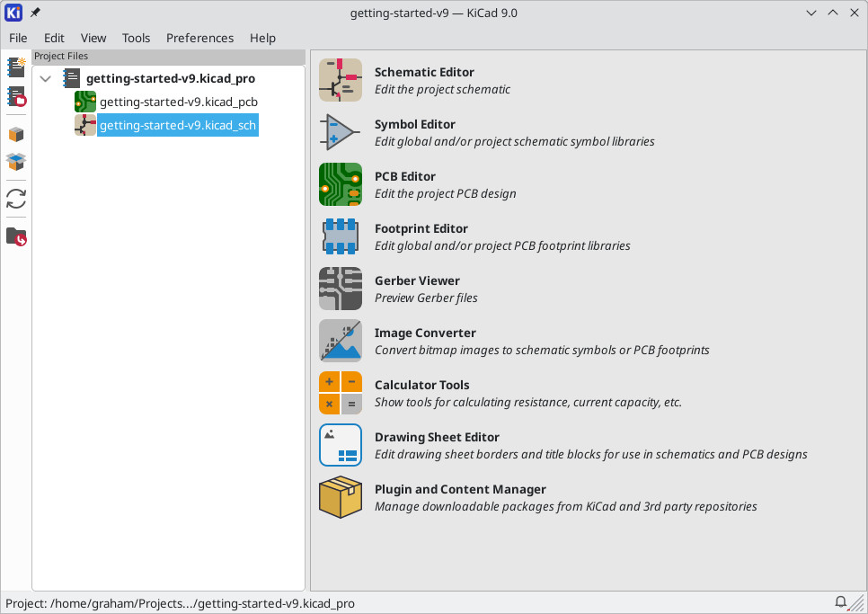Viewport: 868px width, 614px height.
Task: Minimize the KiCad window
Action: pos(811,13)
